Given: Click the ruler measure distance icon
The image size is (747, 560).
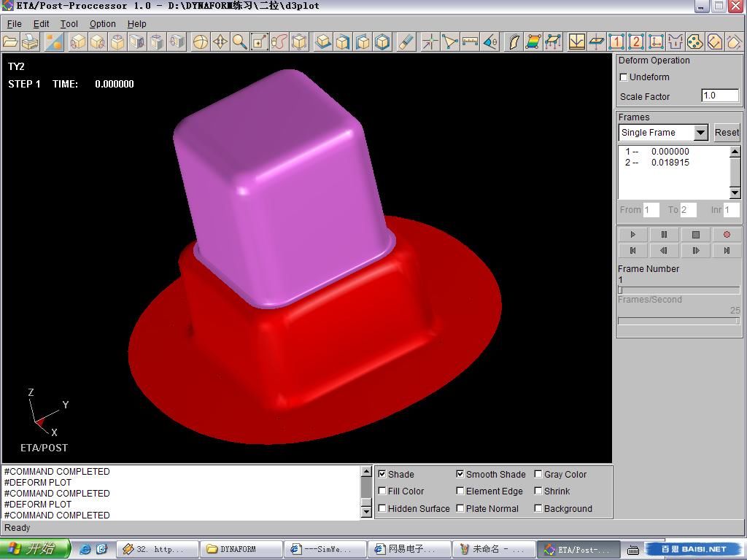Looking at the screenshot, I should click(x=470, y=42).
